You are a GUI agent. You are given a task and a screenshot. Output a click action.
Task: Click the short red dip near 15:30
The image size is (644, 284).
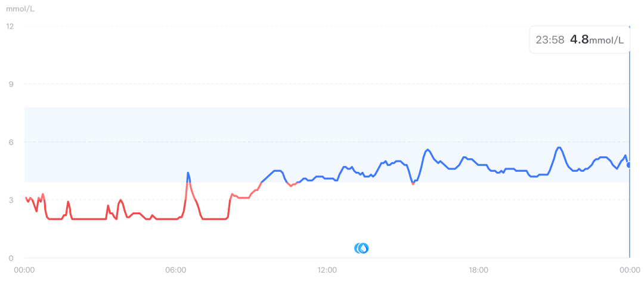[x=413, y=184]
